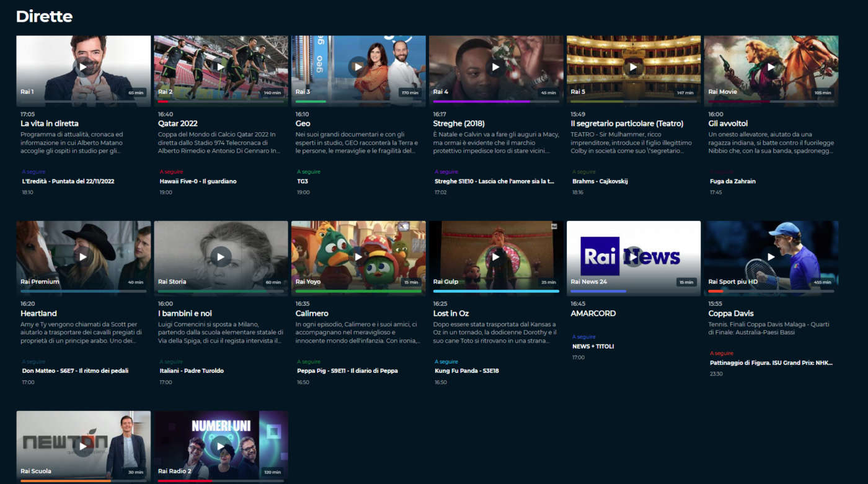This screenshot has width=868, height=484.
Task: Open Rai Sport piu HD tennis thumbnail
Action: click(x=771, y=256)
